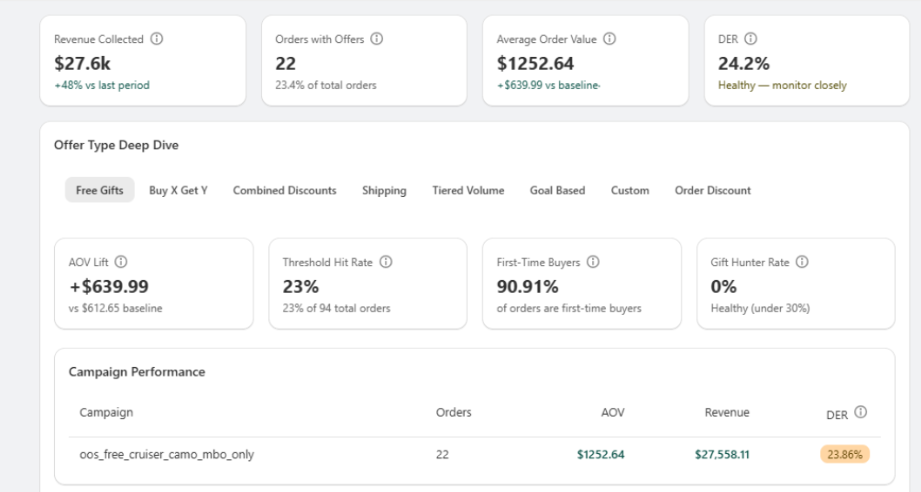Click info icon beside Revenue Collected
This screenshot has height=492, width=921.
point(156,39)
